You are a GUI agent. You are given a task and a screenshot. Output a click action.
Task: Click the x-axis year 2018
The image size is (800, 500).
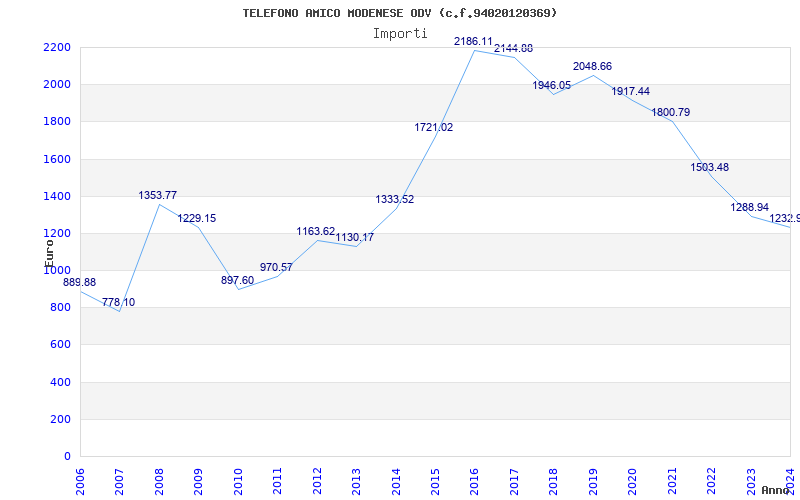click(554, 482)
